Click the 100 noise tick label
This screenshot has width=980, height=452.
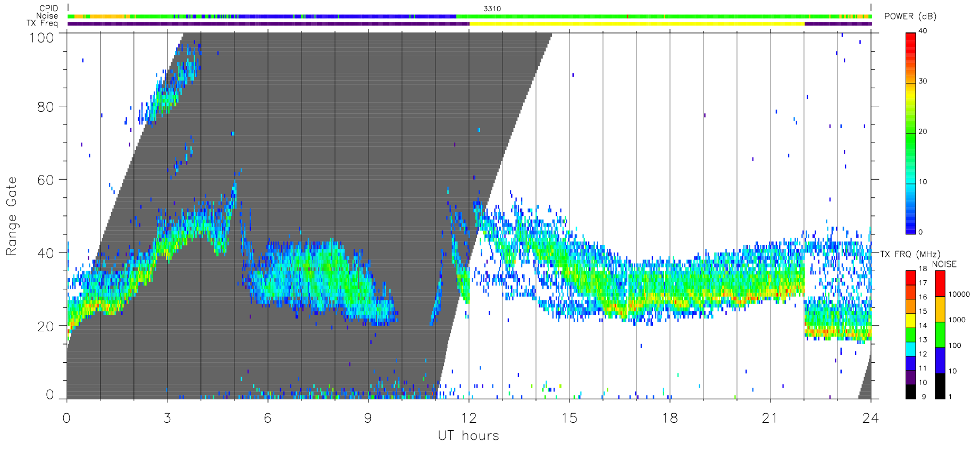click(x=955, y=346)
